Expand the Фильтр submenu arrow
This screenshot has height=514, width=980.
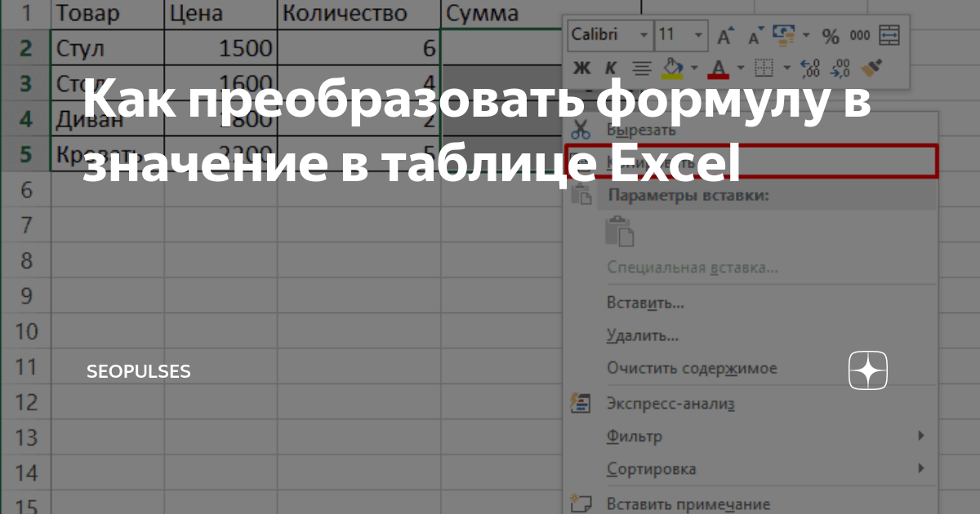(x=921, y=436)
